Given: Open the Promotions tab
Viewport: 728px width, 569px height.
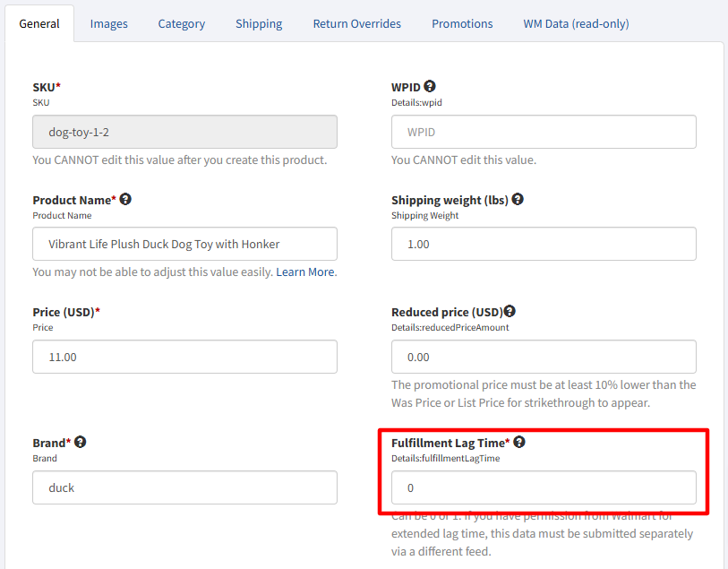Looking at the screenshot, I should point(462,24).
